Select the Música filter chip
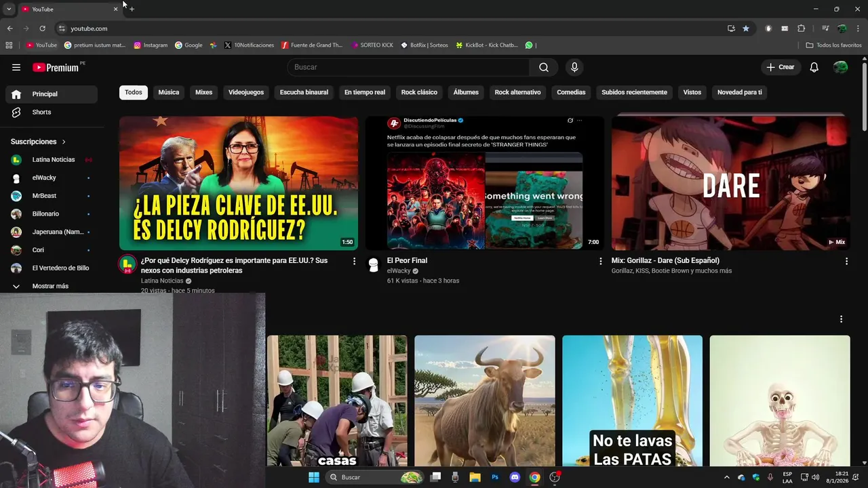The image size is (868, 488). [169, 92]
